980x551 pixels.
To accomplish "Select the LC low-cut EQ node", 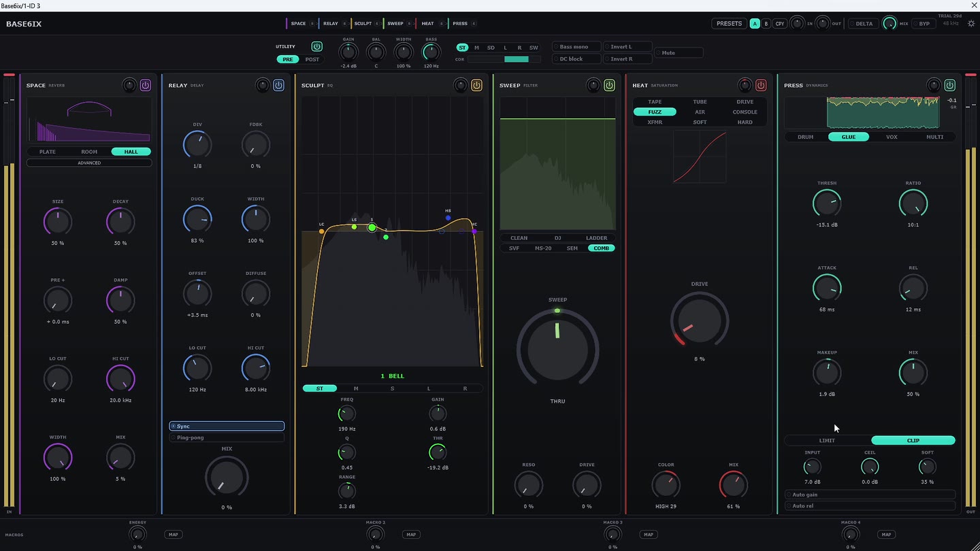I will [321, 231].
